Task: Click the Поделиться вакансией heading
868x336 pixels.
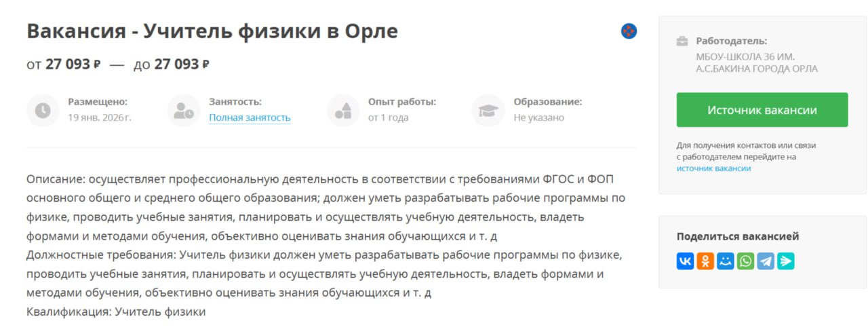Action: [738, 236]
